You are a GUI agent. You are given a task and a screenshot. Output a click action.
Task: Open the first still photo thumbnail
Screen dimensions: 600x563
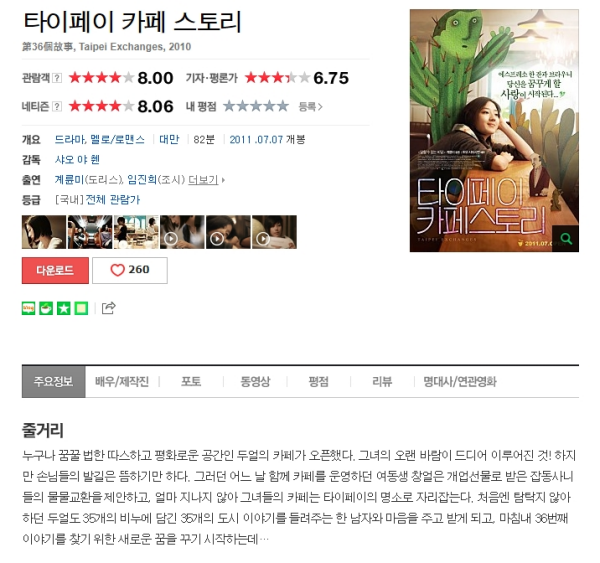click(44, 232)
